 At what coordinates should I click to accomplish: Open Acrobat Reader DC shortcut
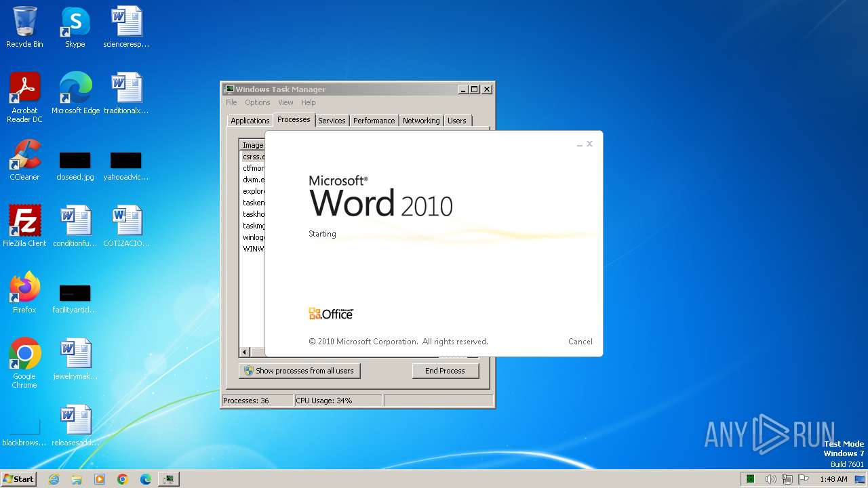[x=24, y=98]
